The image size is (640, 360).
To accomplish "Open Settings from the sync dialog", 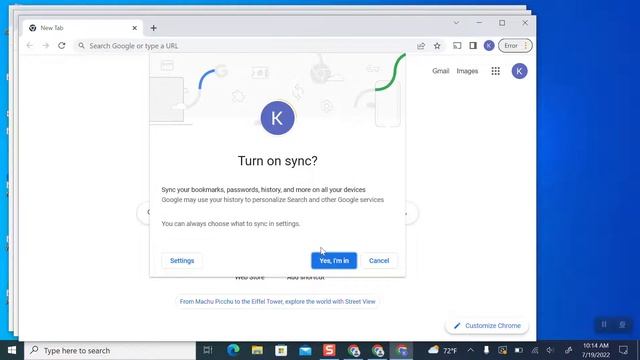I will (x=182, y=260).
